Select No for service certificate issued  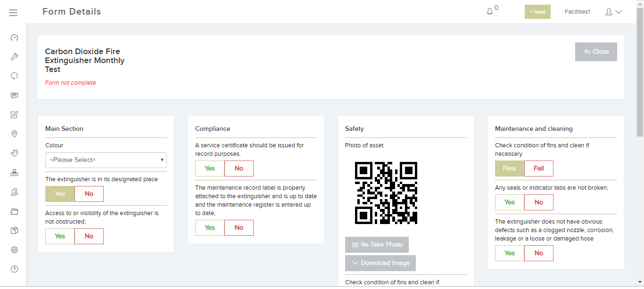239,169
